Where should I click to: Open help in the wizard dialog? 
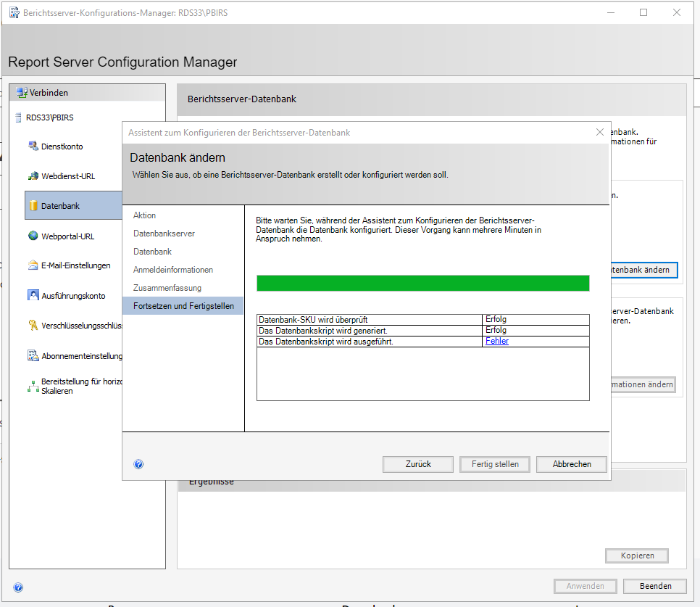tap(138, 464)
